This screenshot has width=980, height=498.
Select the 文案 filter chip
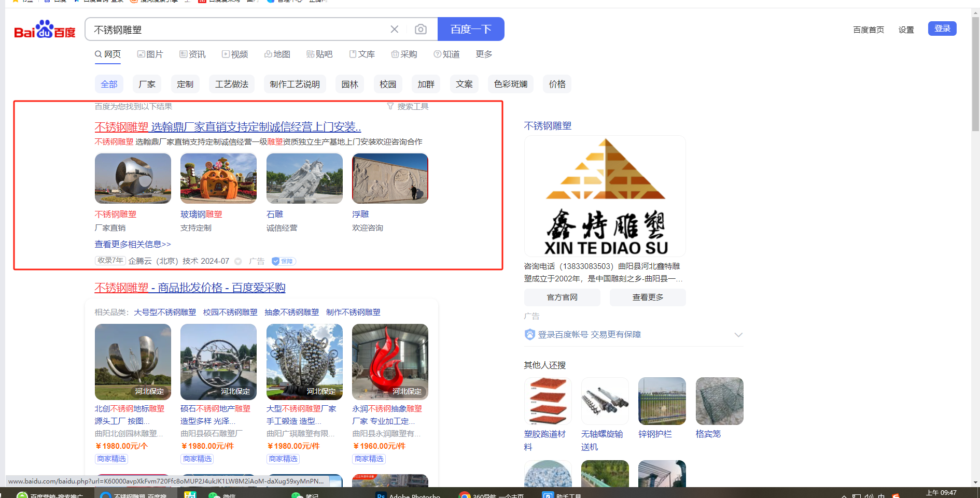click(464, 84)
